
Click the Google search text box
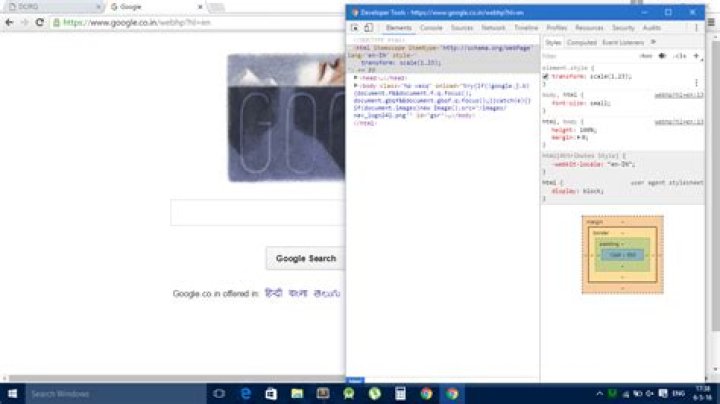click(258, 213)
